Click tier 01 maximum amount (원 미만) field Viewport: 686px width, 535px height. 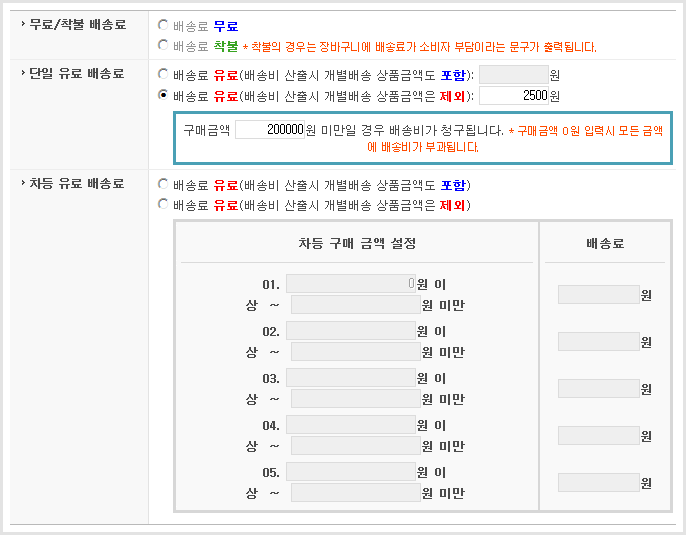pyautogui.click(x=355, y=304)
